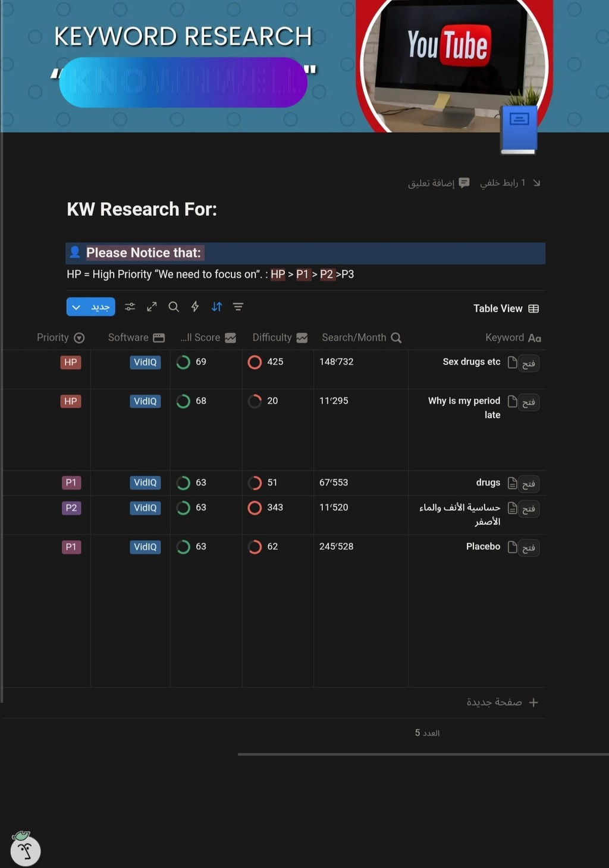Open the lightning automations icon
The width and height of the screenshot is (609, 868).
coord(195,307)
